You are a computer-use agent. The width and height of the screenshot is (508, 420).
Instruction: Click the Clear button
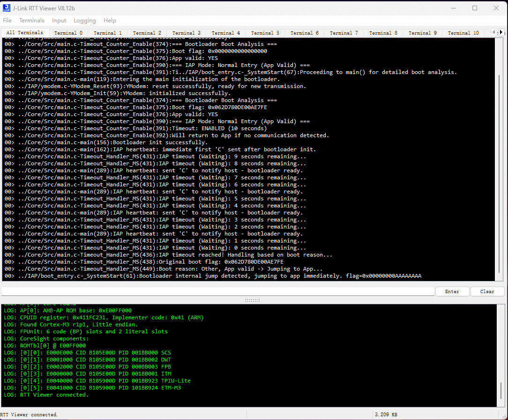(487, 292)
